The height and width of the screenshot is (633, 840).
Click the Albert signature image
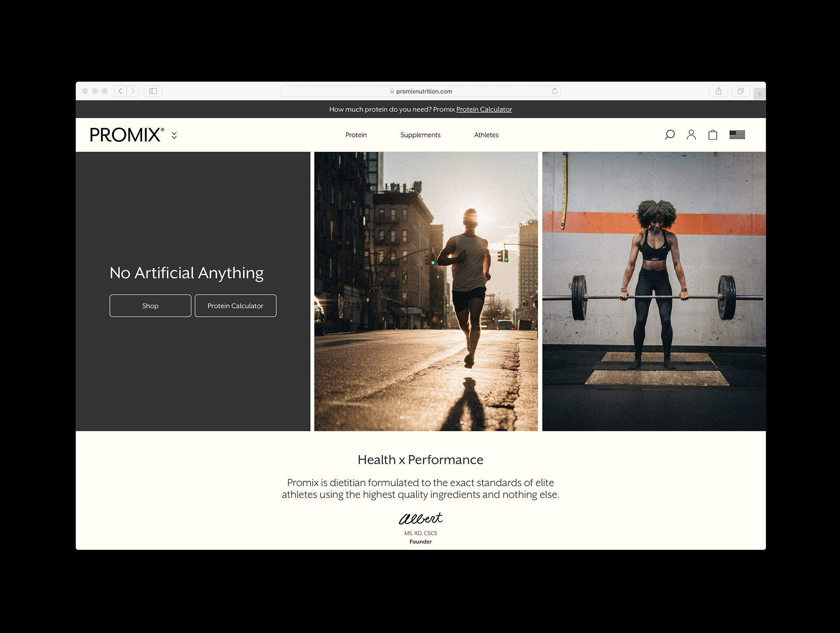pos(420,519)
